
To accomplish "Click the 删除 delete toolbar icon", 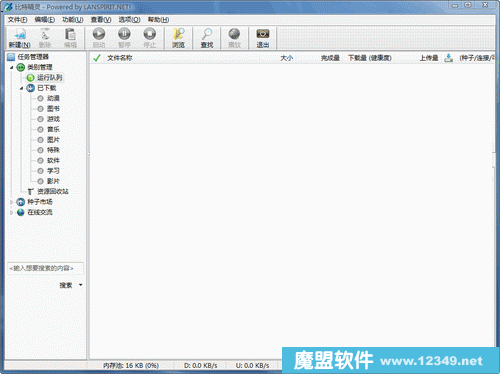I will coord(45,38).
